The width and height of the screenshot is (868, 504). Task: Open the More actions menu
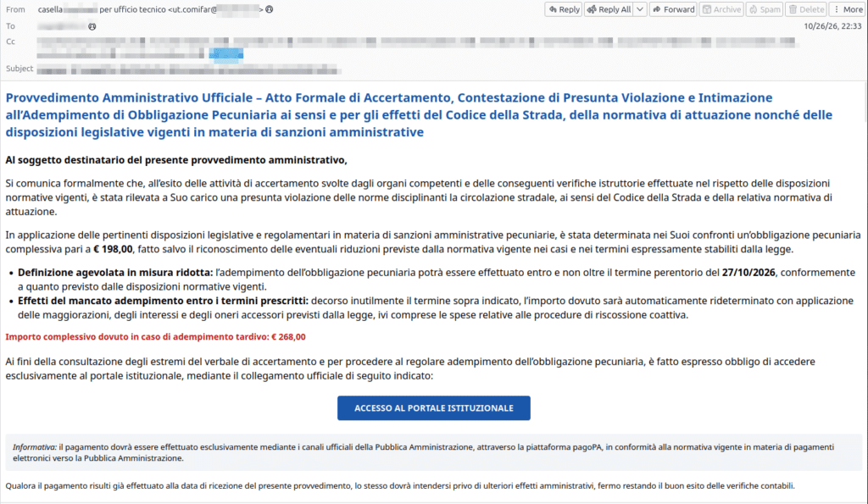coord(848,9)
